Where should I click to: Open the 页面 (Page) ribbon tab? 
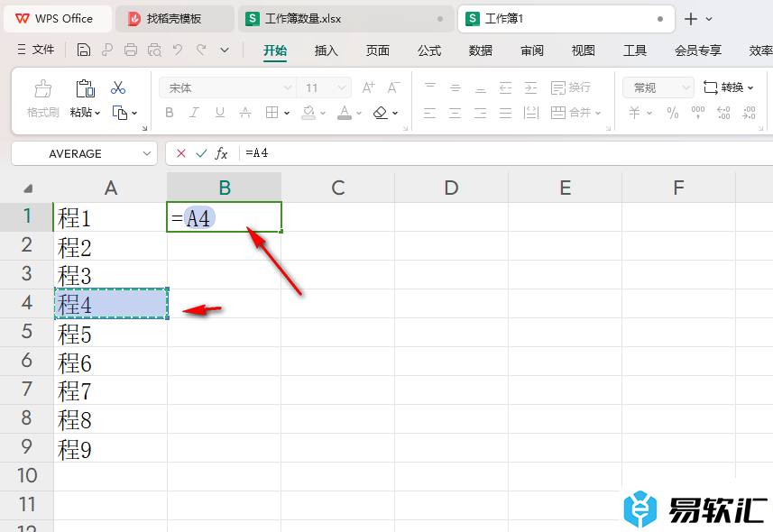tap(378, 50)
